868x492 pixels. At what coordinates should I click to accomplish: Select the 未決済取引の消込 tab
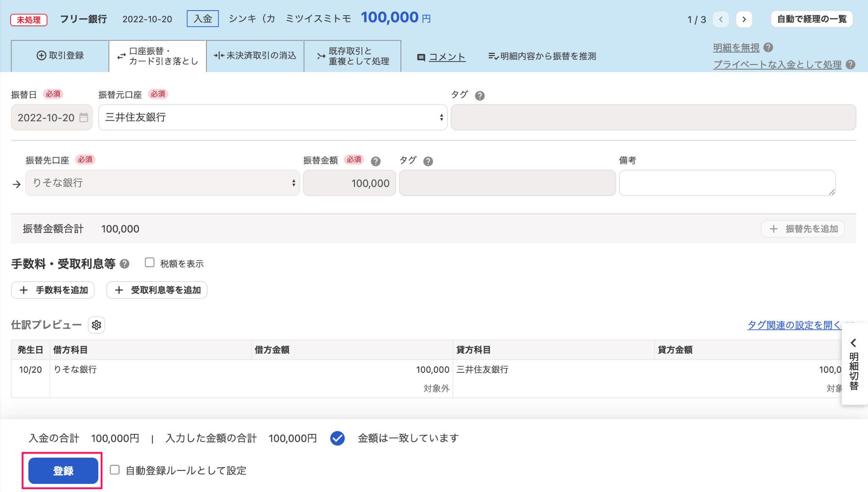coord(255,56)
